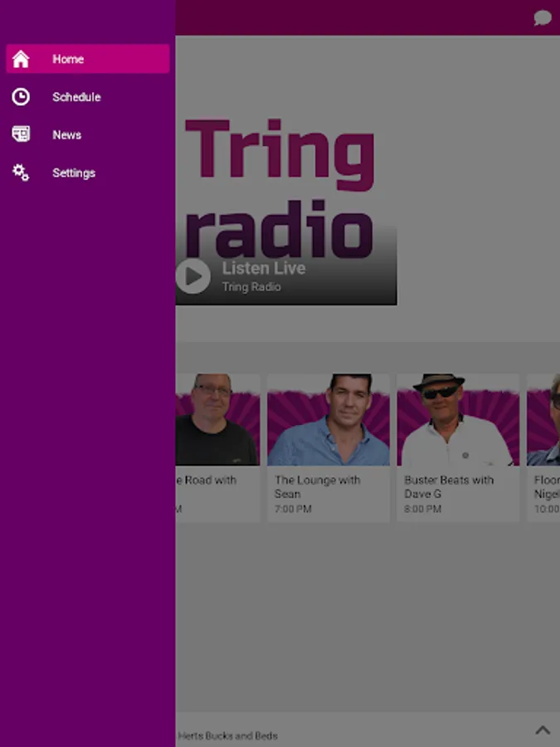Screen dimensions: 560x747
Task: Open The Lounge with Sean photo
Action: tap(328, 420)
